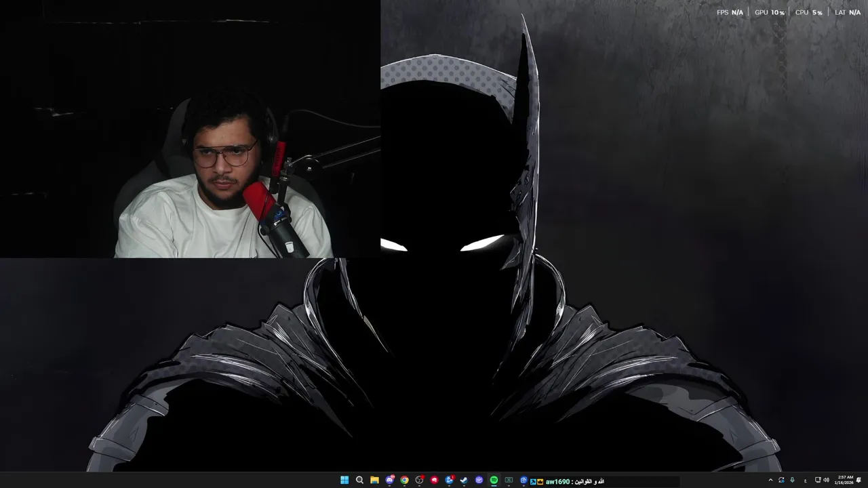Open the notification bell
Screen dimensions: 868x488
coord(859,480)
